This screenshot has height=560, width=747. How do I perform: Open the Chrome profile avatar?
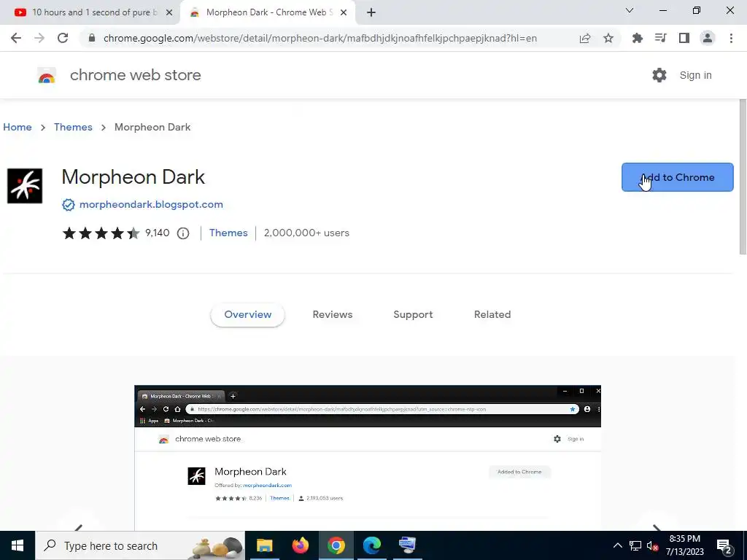(708, 38)
